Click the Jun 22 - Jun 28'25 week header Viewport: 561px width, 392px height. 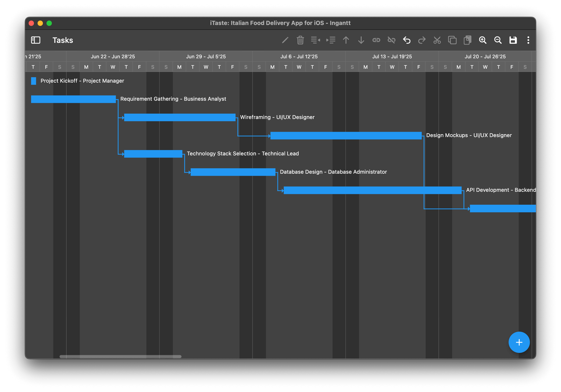click(113, 56)
